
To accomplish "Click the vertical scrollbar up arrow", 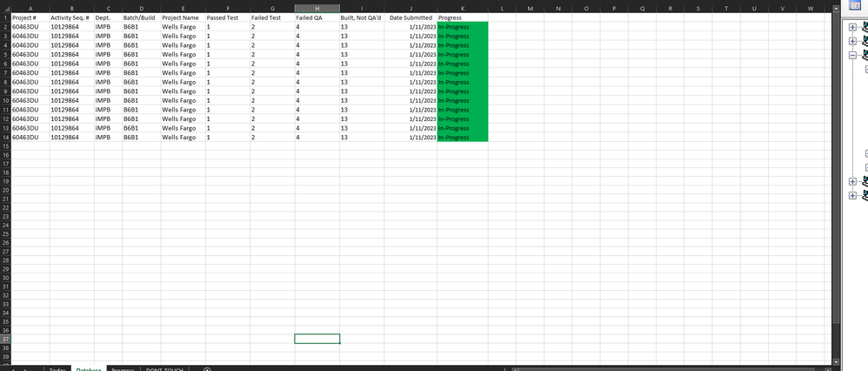I will (x=836, y=9).
